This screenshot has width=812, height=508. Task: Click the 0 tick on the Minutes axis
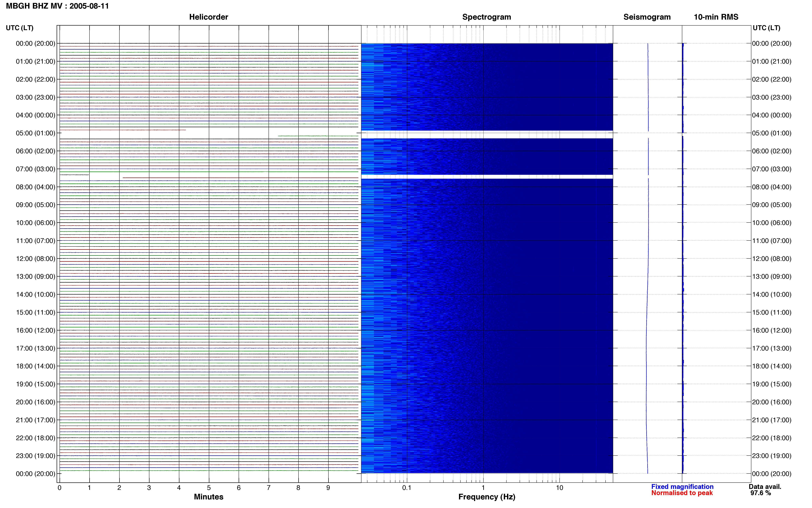click(x=59, y=487)
